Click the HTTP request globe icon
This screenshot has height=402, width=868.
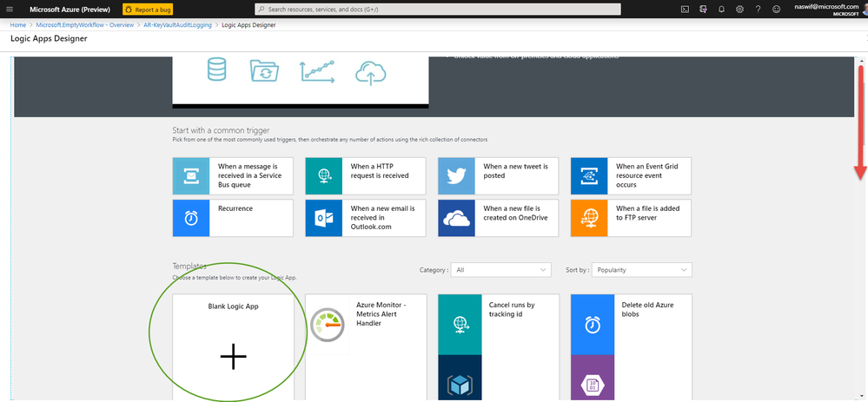point(324,176)
